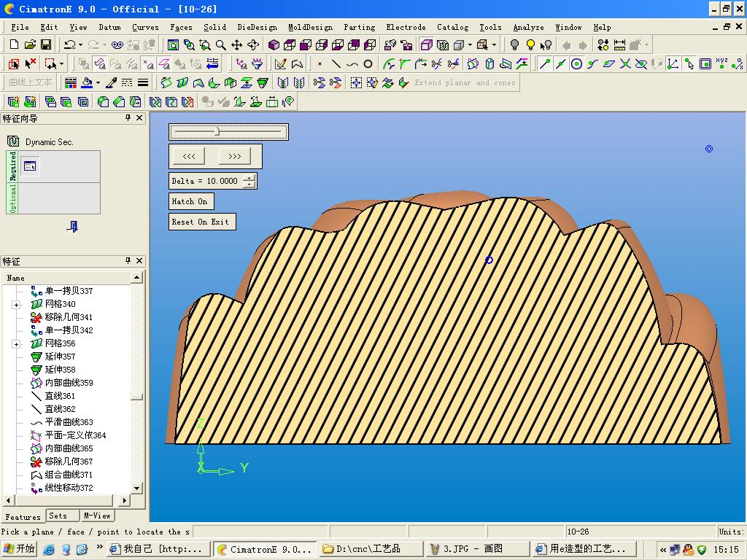
Task: Open the line color swatch palette icon
Action: coord(71,83)
